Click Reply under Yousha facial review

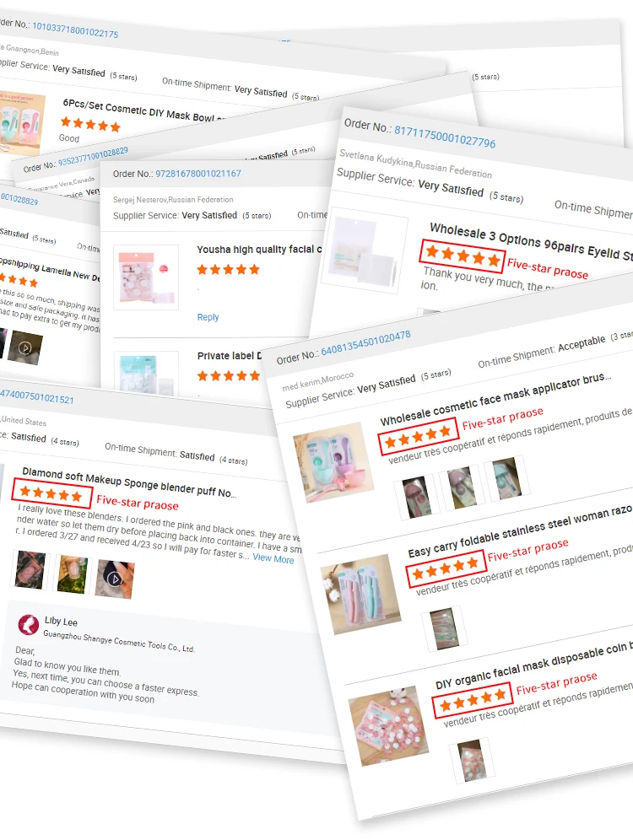(x=208, y=317)
